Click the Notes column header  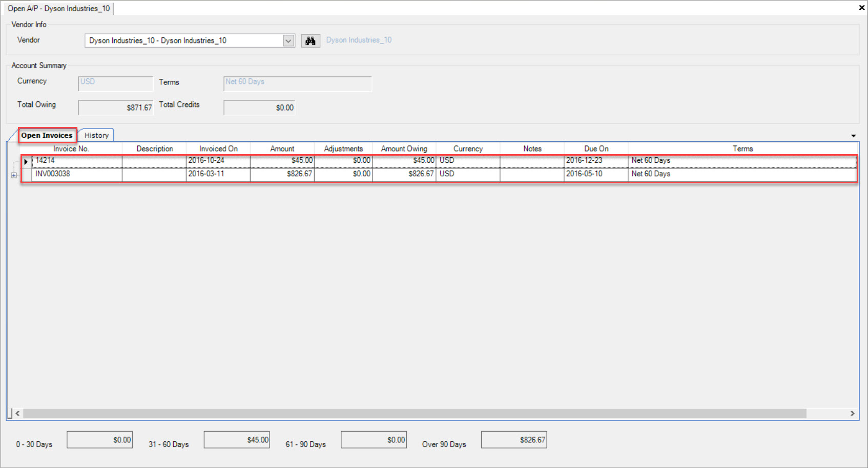[532, 148]
